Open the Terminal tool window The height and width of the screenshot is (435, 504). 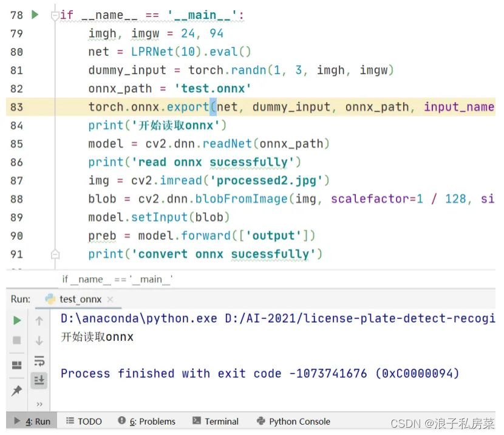tap(216, 421)
